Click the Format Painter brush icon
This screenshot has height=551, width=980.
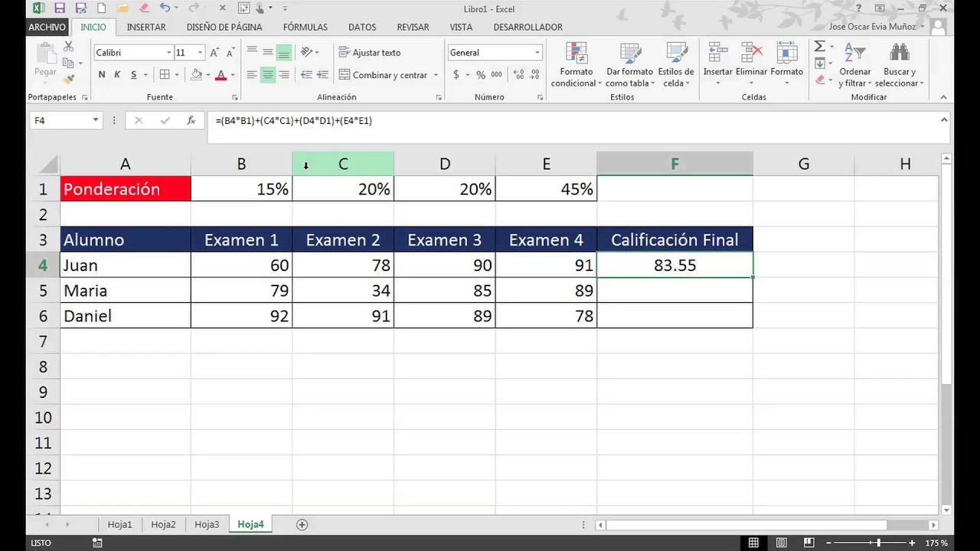[x=68, y=78]
